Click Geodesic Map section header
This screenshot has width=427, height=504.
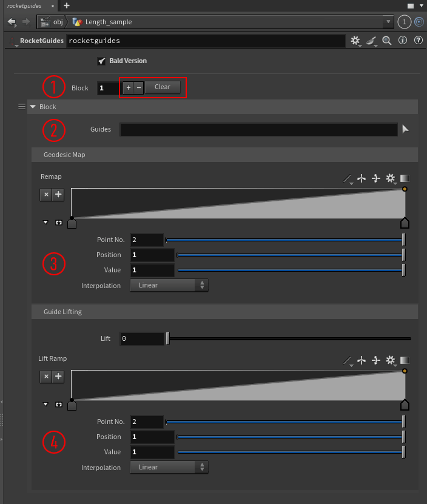coord(225,155)
